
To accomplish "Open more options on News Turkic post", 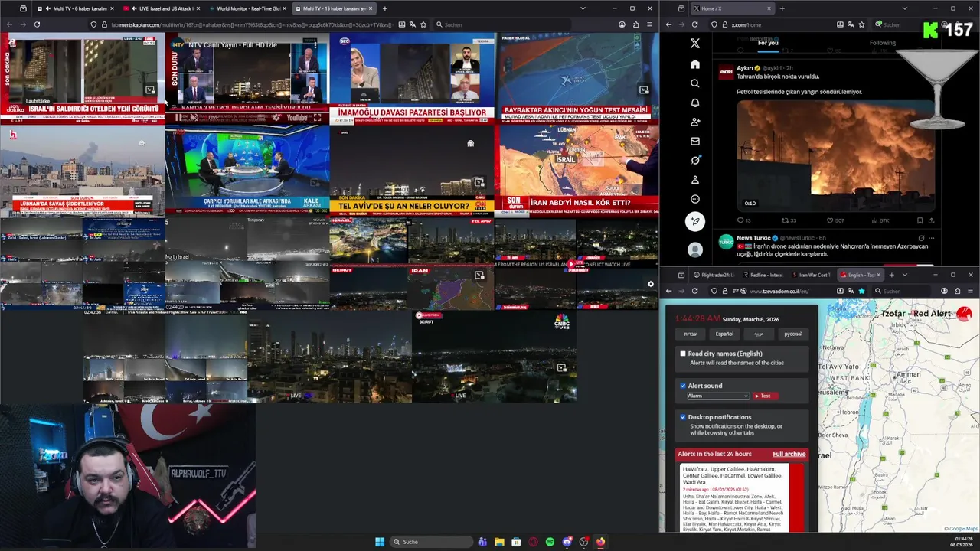I will (x=931, y=238).
